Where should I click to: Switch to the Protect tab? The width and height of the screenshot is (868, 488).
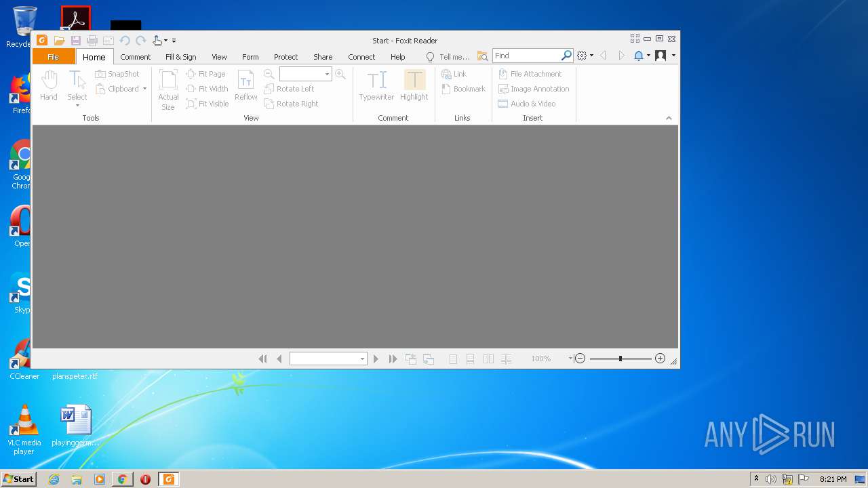coord(285,57)
